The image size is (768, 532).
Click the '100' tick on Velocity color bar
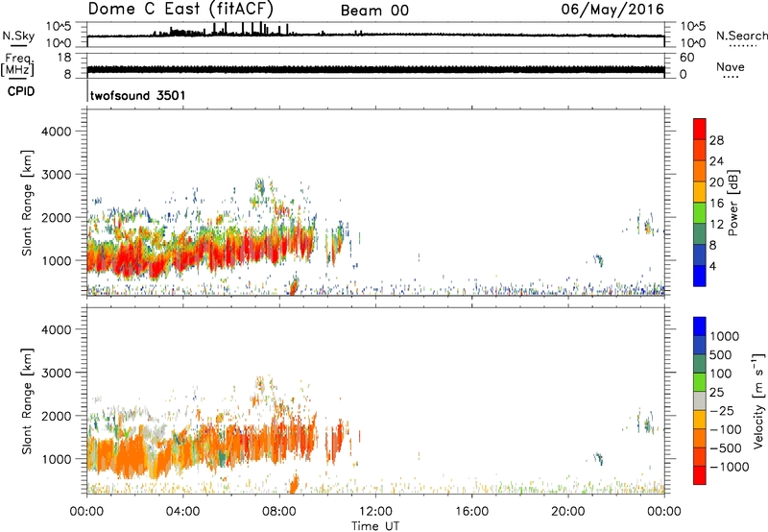pyautogui.click(x=721, y=374)
